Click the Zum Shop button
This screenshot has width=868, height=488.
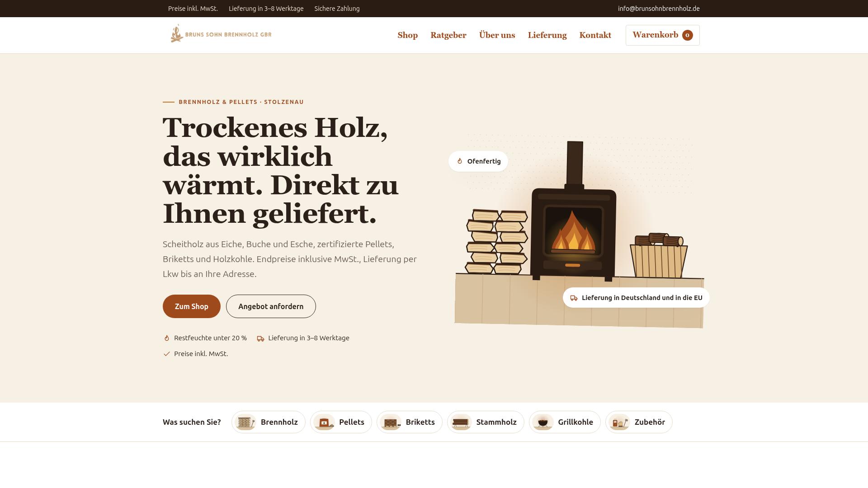pyautogui.click(x=191, y=306)
